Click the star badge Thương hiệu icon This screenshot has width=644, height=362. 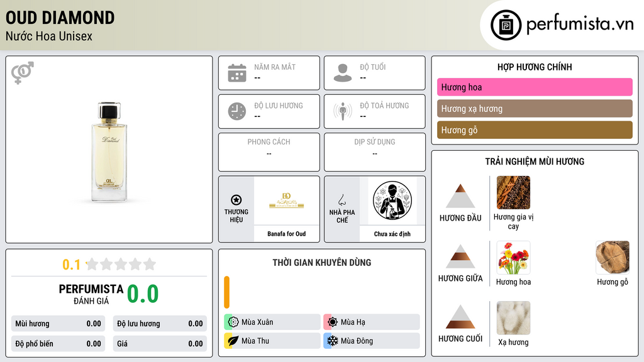(236, 200)
